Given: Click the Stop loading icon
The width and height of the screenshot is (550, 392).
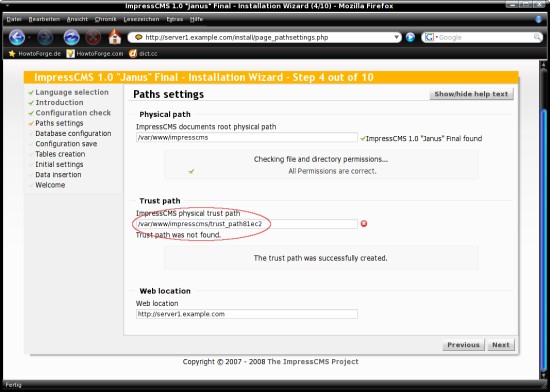Looking at the screenshot, I should tap(93, 37).
